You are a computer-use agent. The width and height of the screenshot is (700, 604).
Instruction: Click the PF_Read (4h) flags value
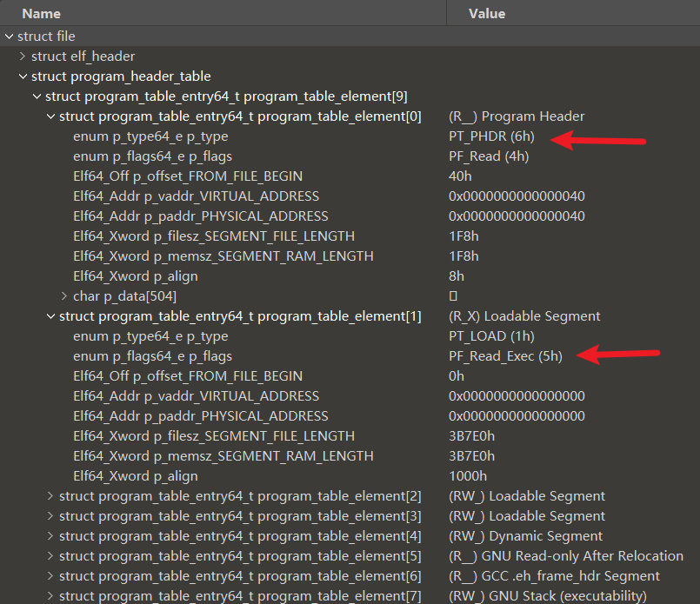[x=489, y=156]
